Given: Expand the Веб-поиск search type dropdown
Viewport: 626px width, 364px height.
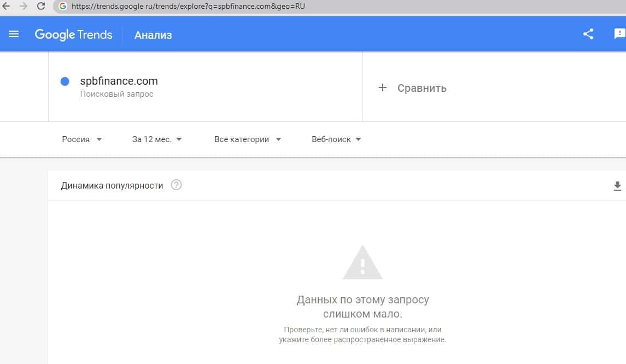Looking at the screenshot, I should tap(336, 139).
